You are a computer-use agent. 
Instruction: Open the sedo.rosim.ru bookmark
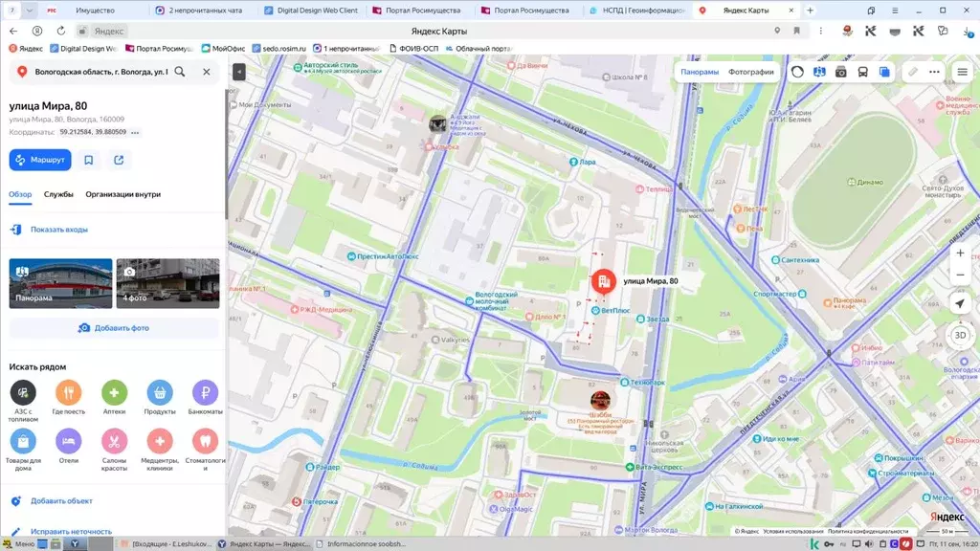(279, 48)
